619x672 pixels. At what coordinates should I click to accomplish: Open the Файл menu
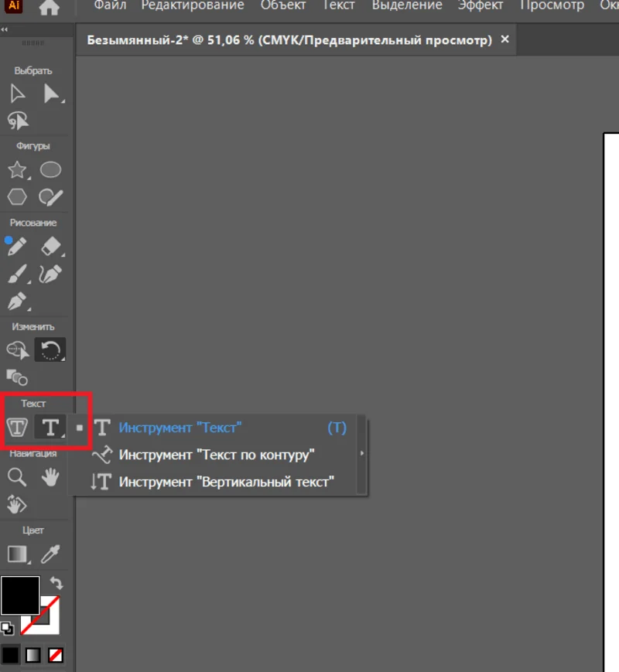pos(110,5)
